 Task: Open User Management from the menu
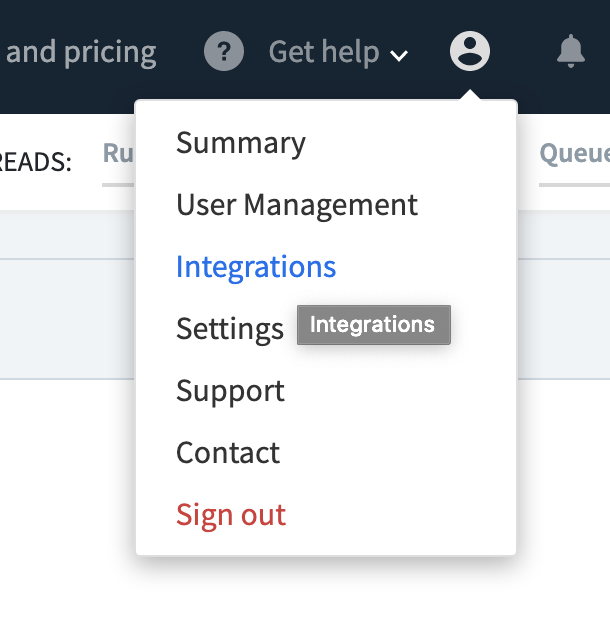[297, 205]
